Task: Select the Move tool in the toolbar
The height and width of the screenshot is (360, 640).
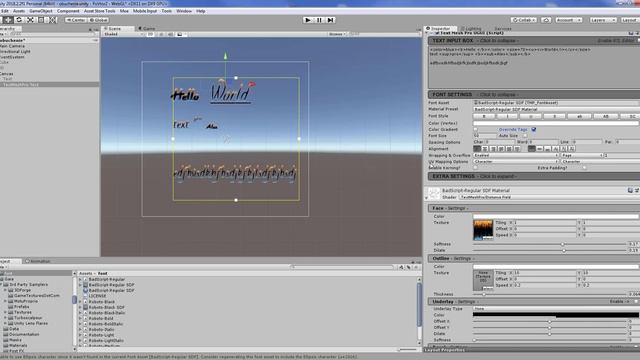Action: (8, 20)
